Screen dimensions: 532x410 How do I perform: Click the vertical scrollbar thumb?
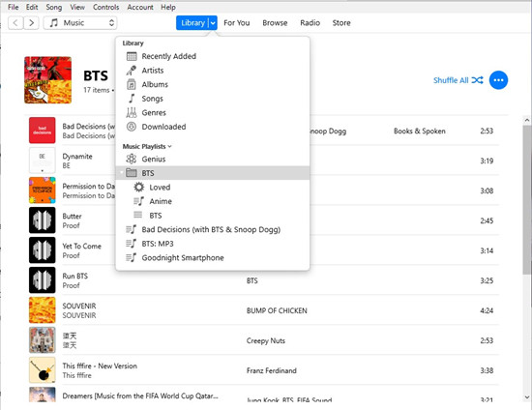(527, 199)
